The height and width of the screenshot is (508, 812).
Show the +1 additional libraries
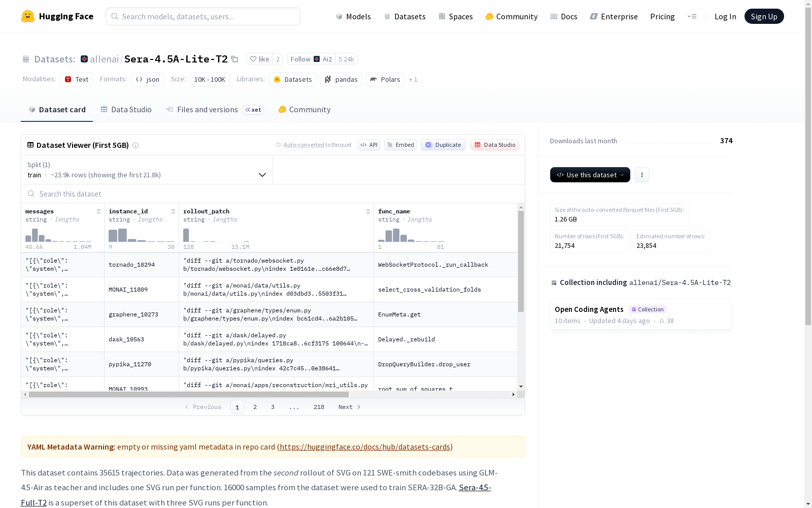pyautogui.click(x=413, y=79)
